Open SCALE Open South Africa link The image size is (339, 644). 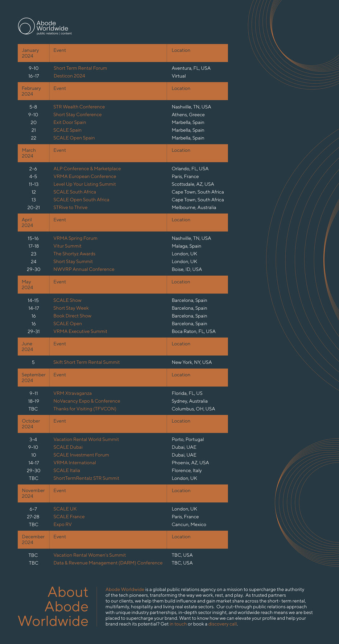[x=81, y=200]
